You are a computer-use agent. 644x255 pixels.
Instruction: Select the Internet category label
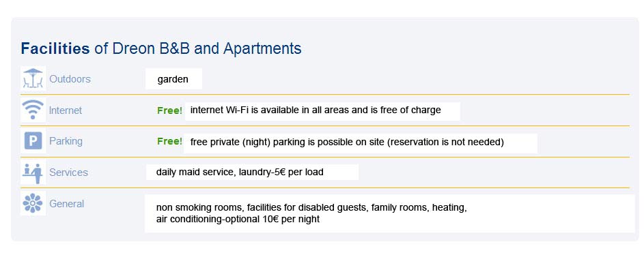pos(66,110)
